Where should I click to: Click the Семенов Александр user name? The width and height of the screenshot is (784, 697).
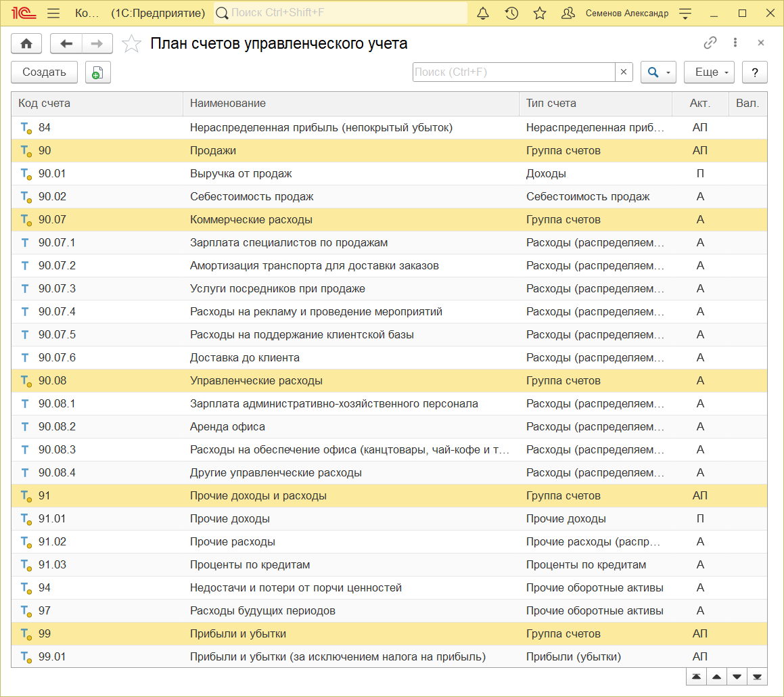(x=627, y=13)
